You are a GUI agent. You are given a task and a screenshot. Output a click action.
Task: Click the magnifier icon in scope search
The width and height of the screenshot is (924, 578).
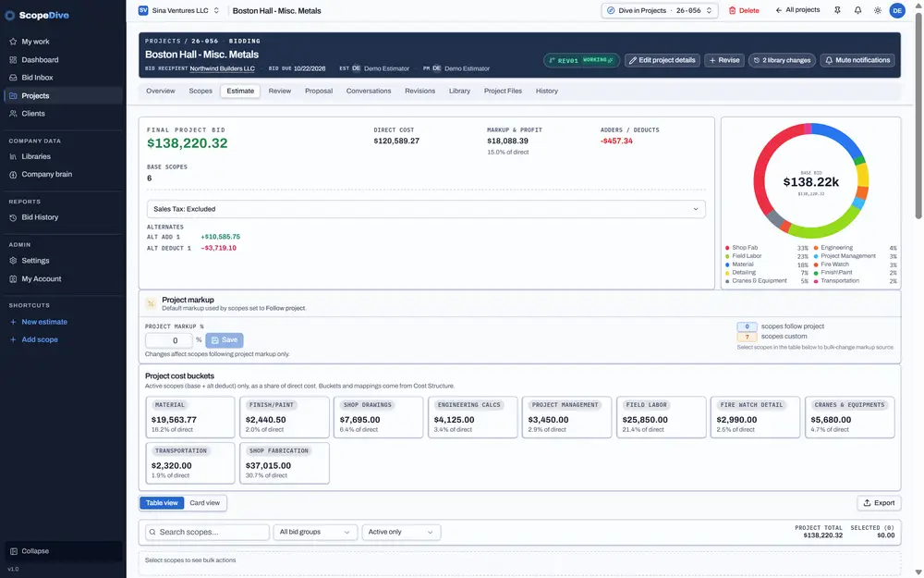[152, 532]
